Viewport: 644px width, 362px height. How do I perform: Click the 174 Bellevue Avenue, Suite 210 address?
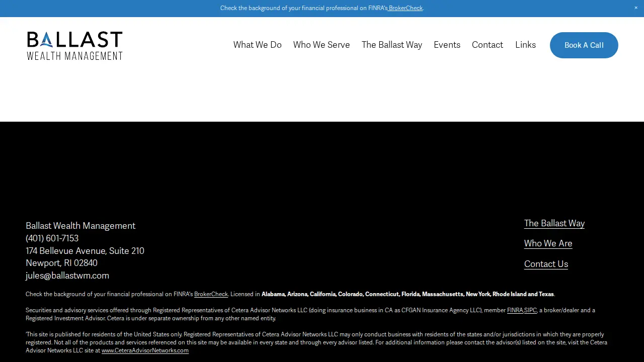click(x=85, y=251)
